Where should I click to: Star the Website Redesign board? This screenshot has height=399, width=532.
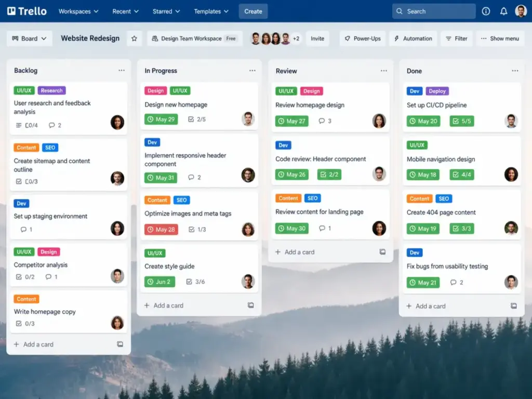click(135, 38)
